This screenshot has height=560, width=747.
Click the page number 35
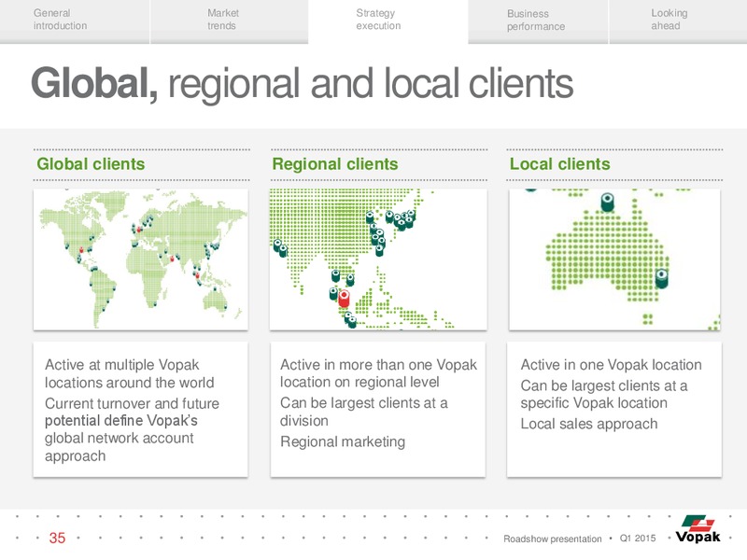57,538
